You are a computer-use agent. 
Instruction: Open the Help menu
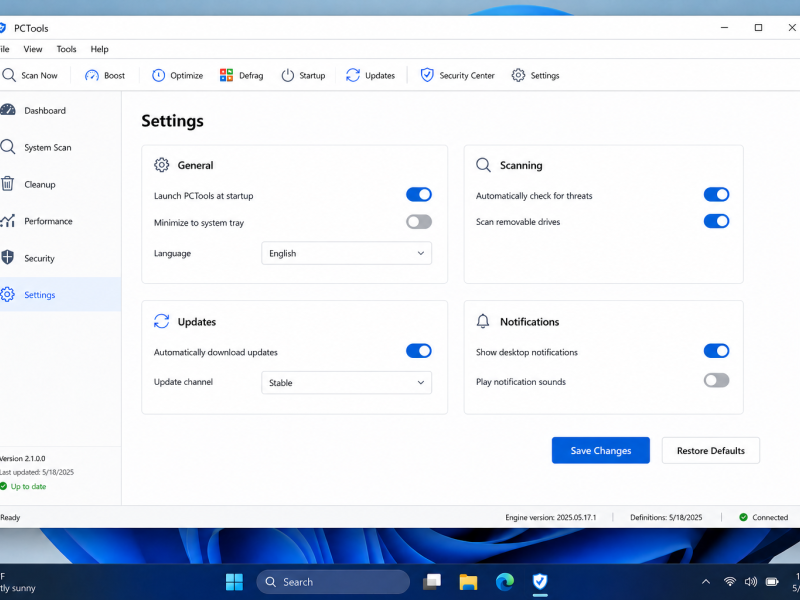(x=99, y=49)
